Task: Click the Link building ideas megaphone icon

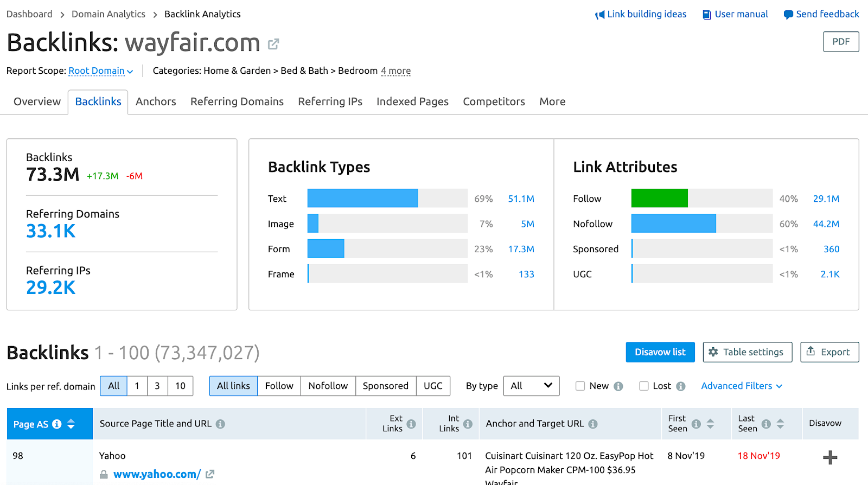Action: [x=599, y=15]
